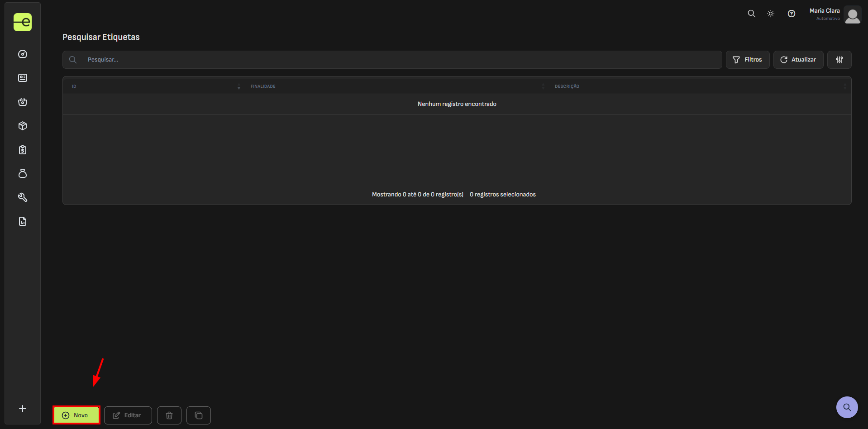Open the shopping basket sidebar icon
The width and height of the screenshot is (868, 429).
23,102
